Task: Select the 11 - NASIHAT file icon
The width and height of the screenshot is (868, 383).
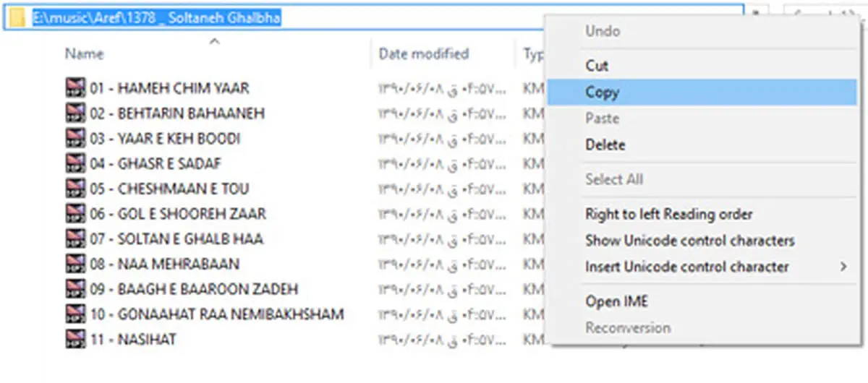Action: point(75,339)
